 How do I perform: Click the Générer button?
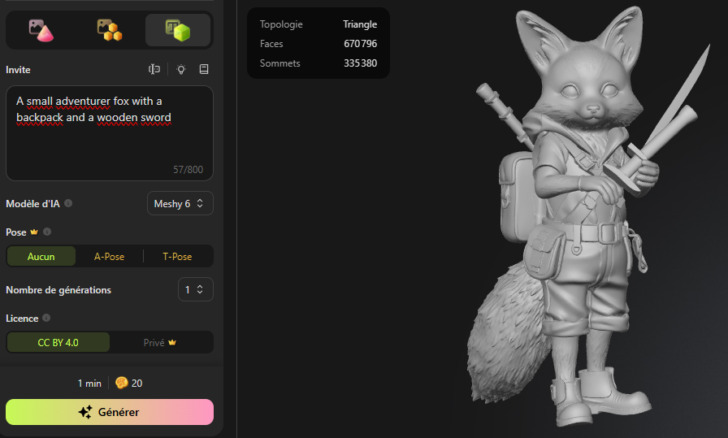[x=110, y=412]
